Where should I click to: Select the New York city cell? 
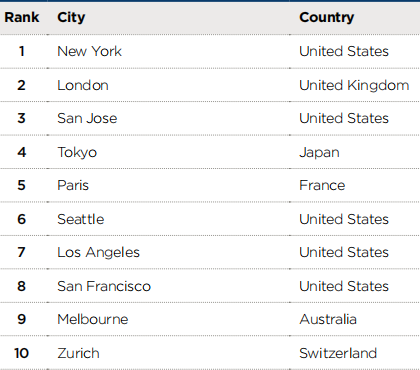89,51
